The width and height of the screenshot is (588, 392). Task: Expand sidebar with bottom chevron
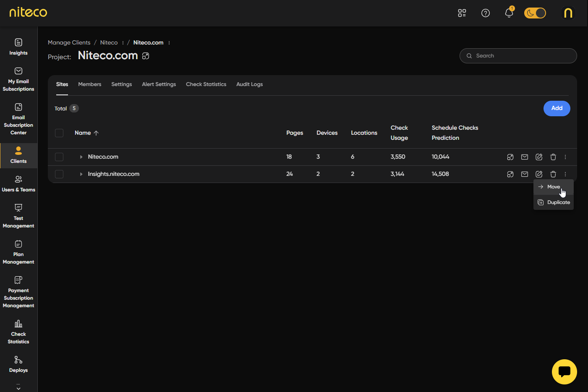tap(18, 387)
